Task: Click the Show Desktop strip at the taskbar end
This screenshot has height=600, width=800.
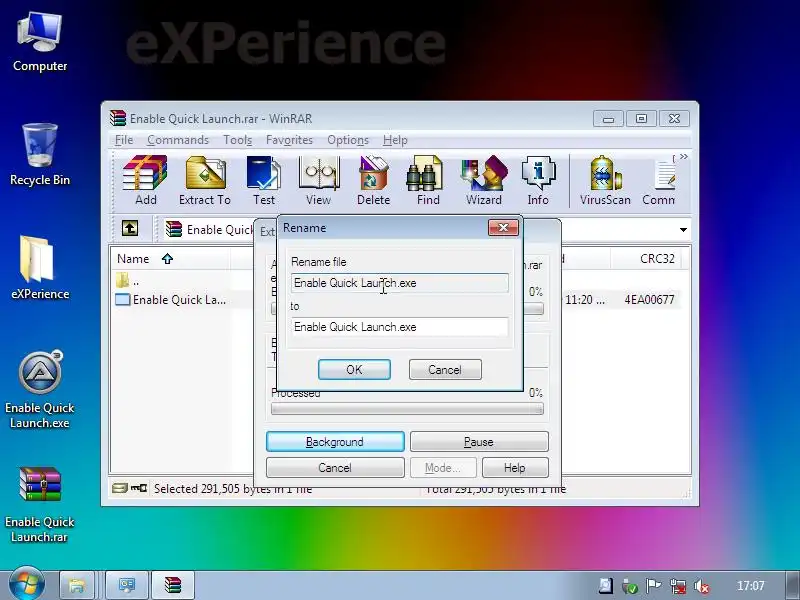Action: 793,585
